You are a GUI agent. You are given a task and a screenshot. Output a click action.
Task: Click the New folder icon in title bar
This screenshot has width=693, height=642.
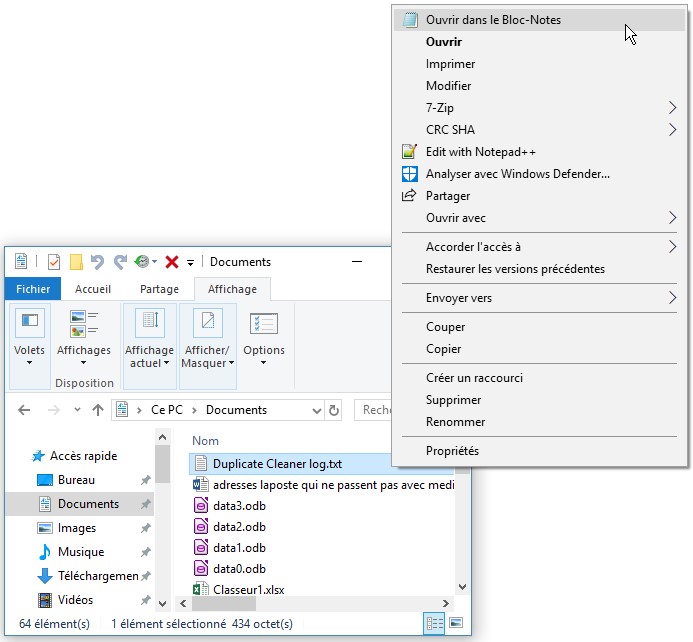point(76,262)
